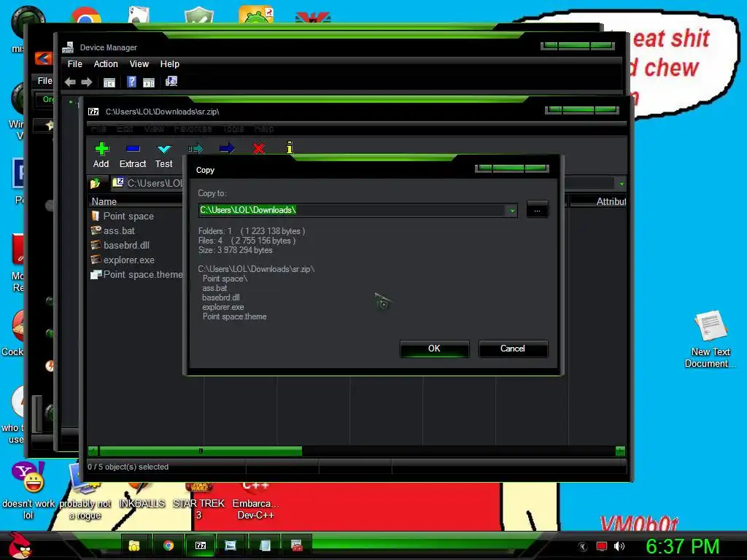Click the monitor window icon on the taskbar
This screenshot has height=560, width=747.
[x=231, y=545]
